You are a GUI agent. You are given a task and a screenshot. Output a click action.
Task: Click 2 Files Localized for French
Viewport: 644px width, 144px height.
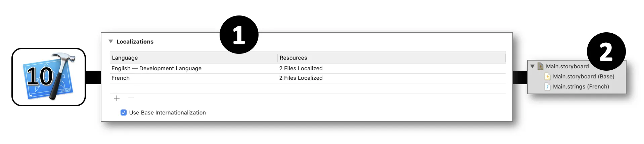click(x=301, y=78)
